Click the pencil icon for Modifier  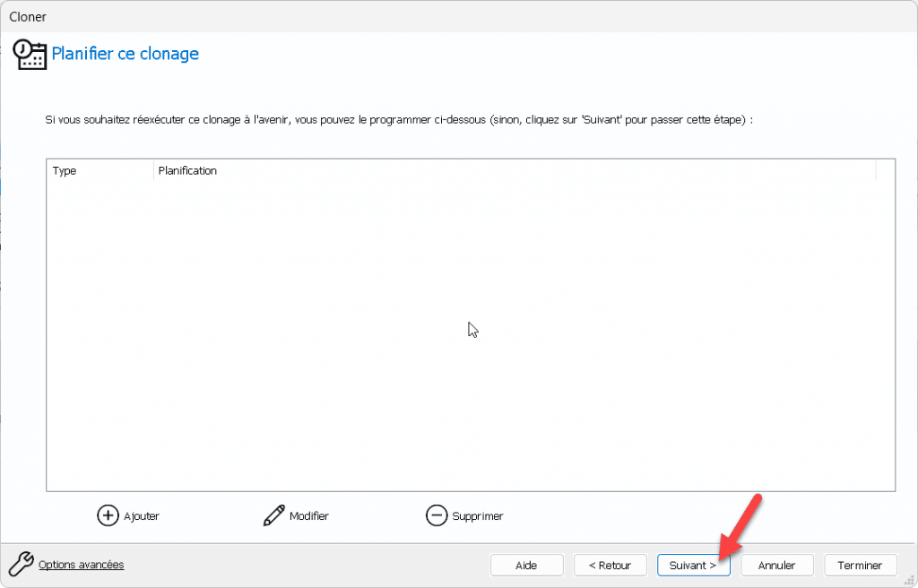click(273, 515)
